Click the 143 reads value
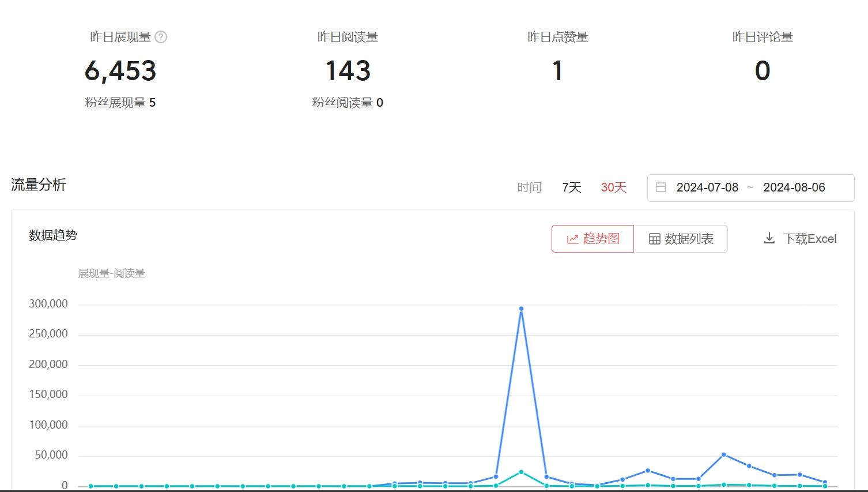This screenshot has width=868, height=492. tap(348, 71)
